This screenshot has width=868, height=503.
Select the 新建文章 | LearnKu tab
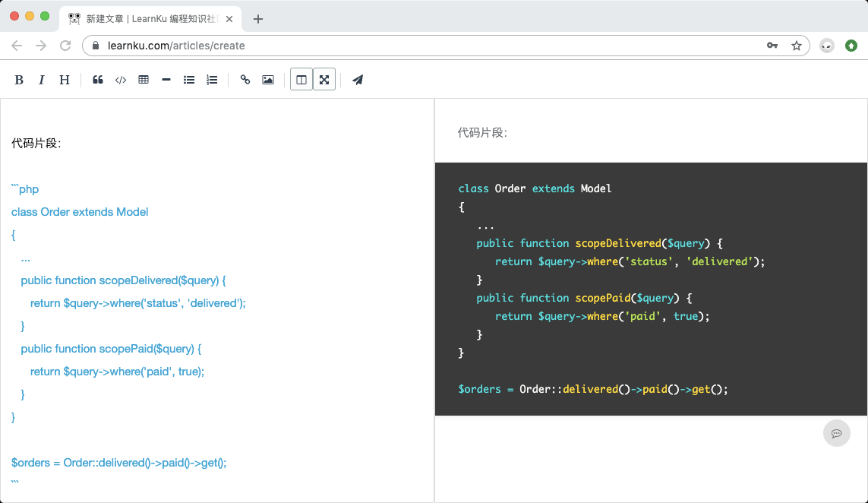tap(150, 19)
